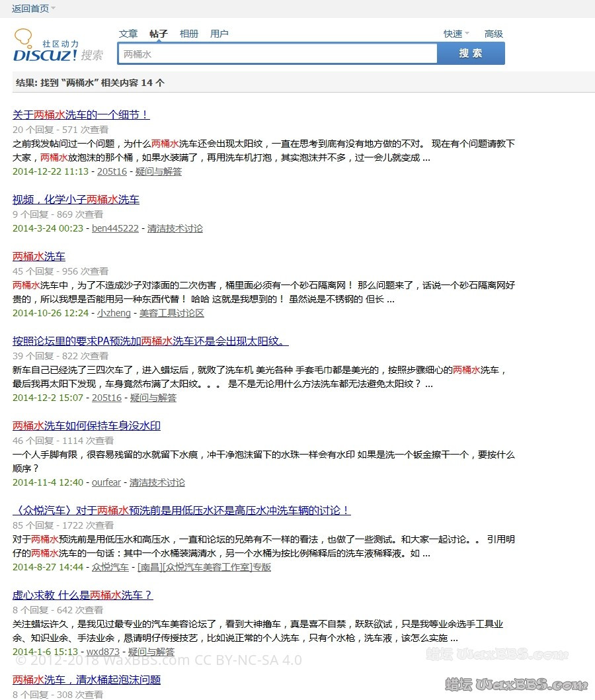Screen dimensions: 595x700
Task: Open 高级 advanced search
Action: click(493, 34)
